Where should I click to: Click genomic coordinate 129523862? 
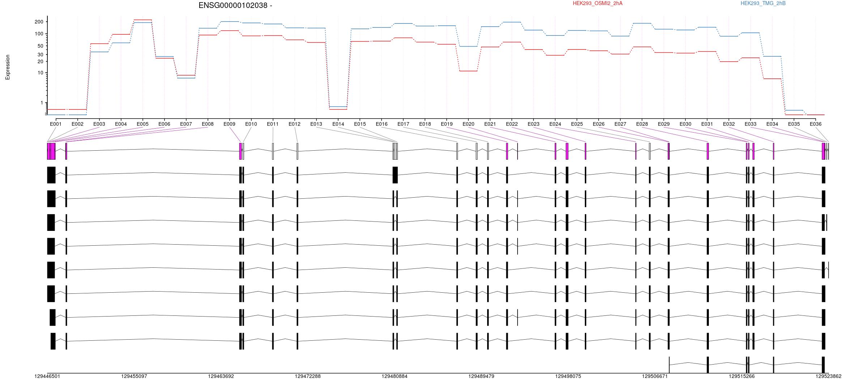(829, 376)
